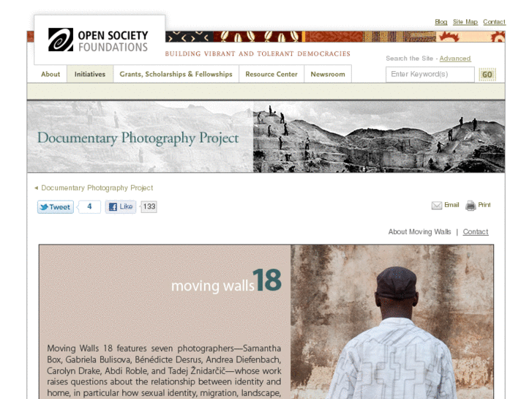Open the Blog link at top

(x=441, y=22)
